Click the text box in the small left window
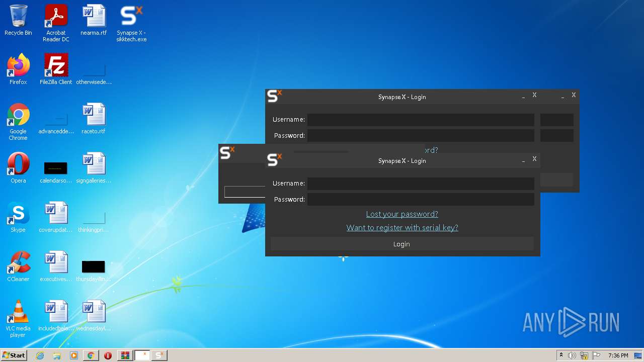 click(245, 192)
